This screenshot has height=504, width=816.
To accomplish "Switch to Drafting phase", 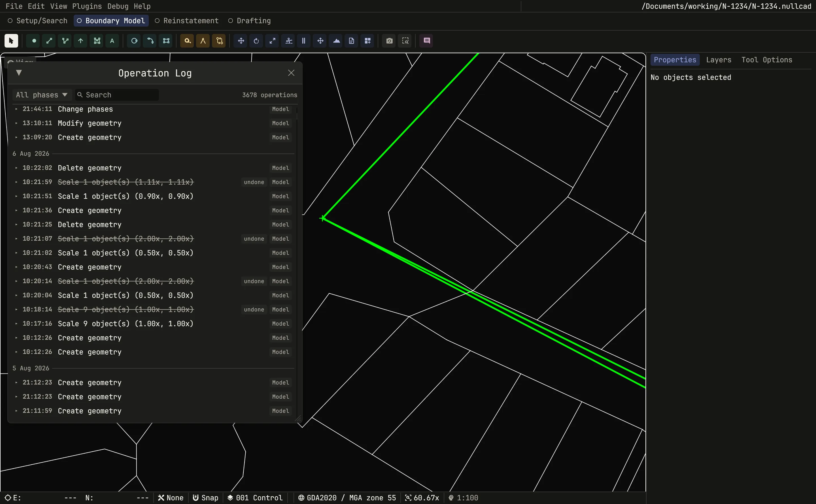I will point(249,21).
